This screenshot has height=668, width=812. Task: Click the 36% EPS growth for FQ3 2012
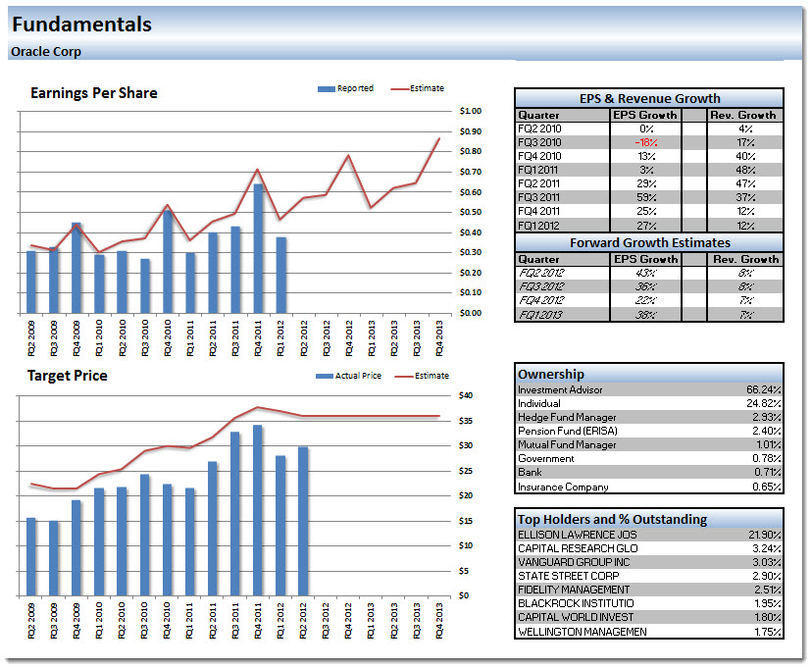pos(645,286)
